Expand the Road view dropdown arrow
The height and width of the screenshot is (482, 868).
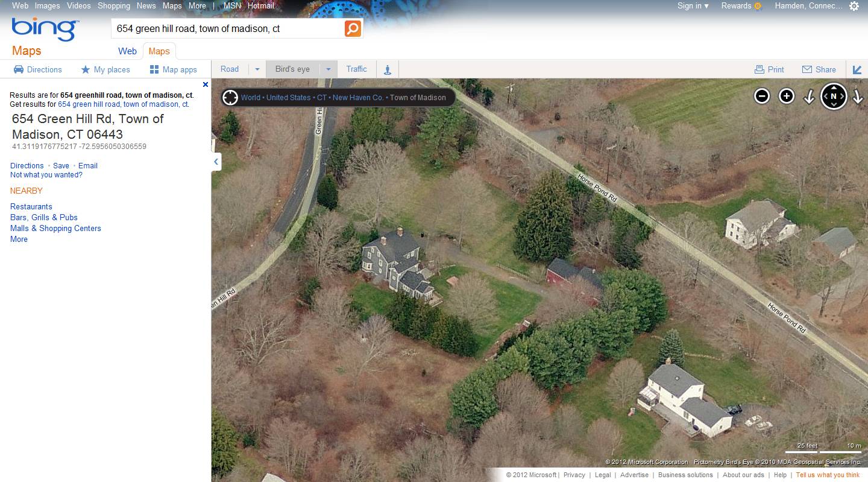[x=257, y=69]
